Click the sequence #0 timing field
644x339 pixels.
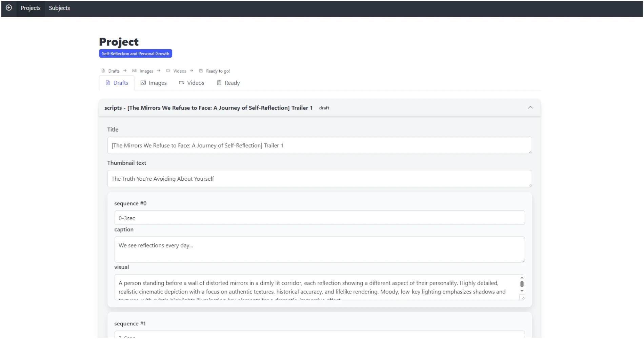pyautogui.click(x=319, y=218)
